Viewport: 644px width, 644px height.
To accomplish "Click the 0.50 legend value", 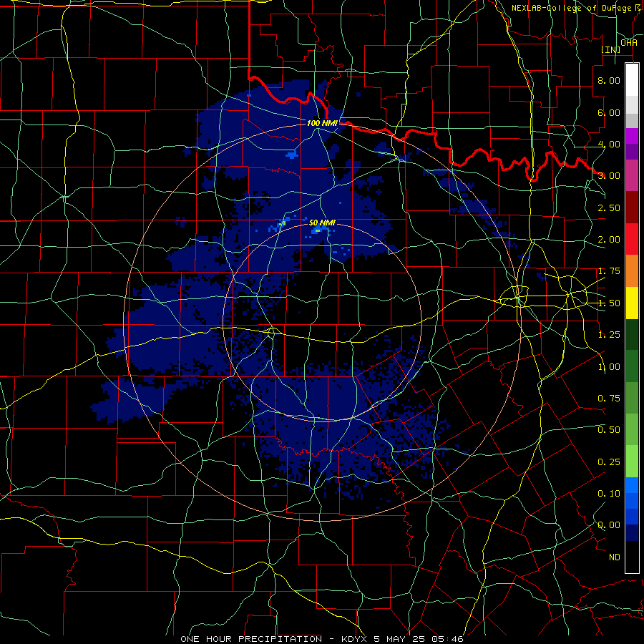I will click(609, 430).
